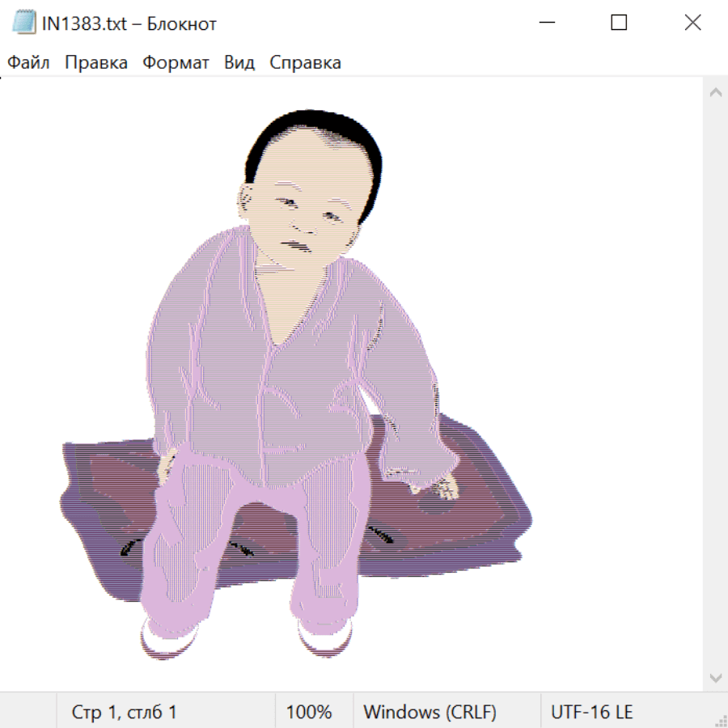
Task: Click the 100% zoom indicator
Action: pos(309,712)
